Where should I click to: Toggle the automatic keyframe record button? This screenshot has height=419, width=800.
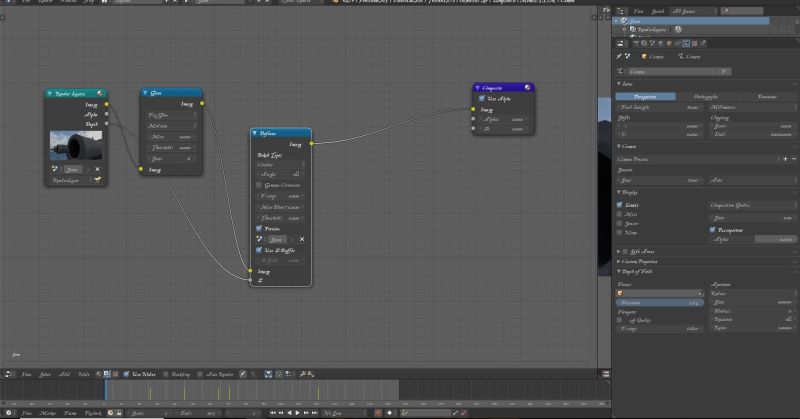click(x=378, y=413)
